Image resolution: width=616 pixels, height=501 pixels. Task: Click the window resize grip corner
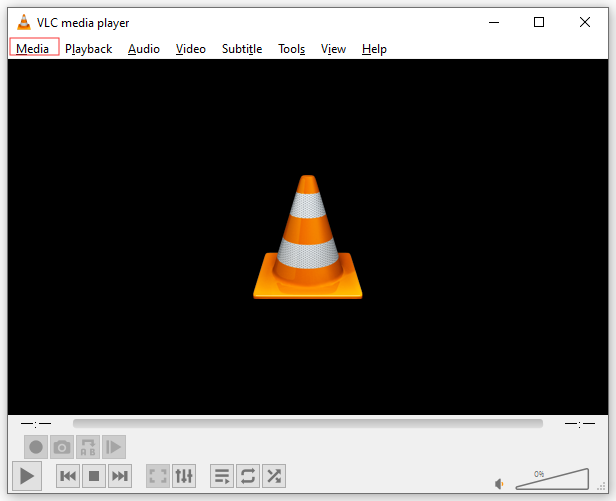601,487
